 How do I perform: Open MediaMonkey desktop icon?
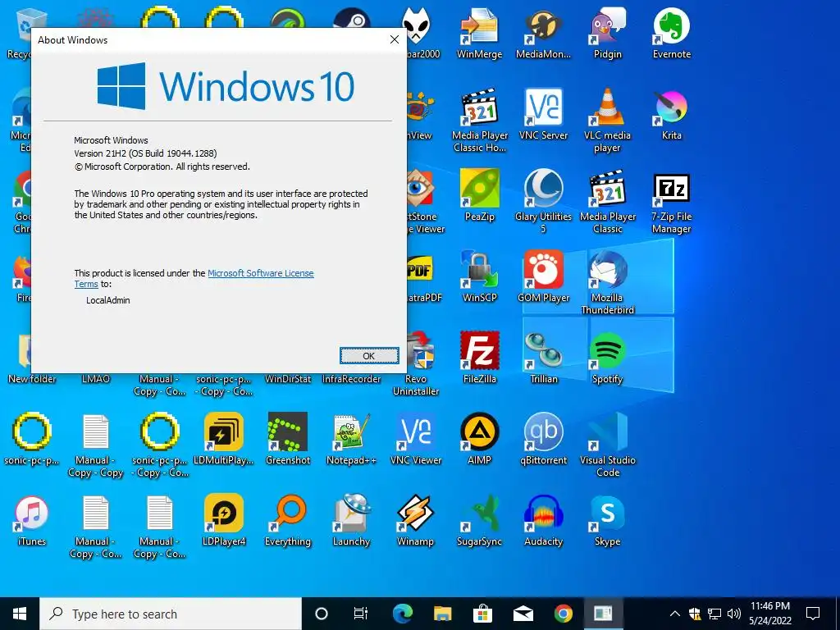point(543,33)
